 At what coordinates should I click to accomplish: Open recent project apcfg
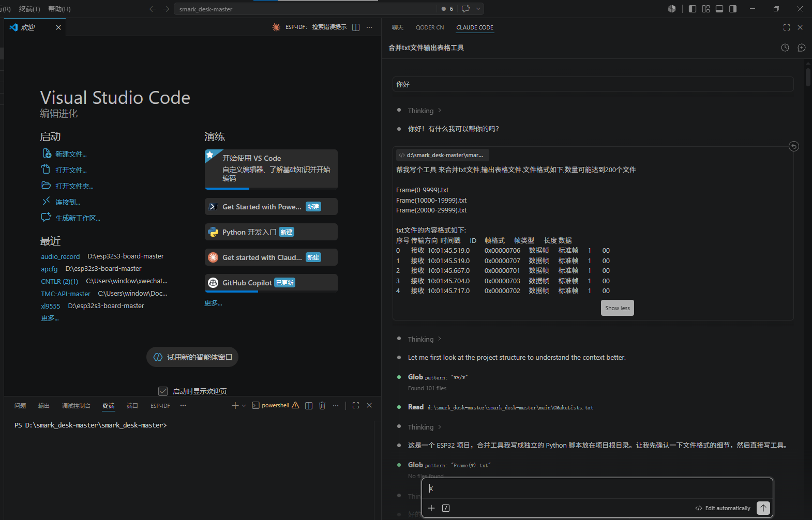tap(49, 269)
